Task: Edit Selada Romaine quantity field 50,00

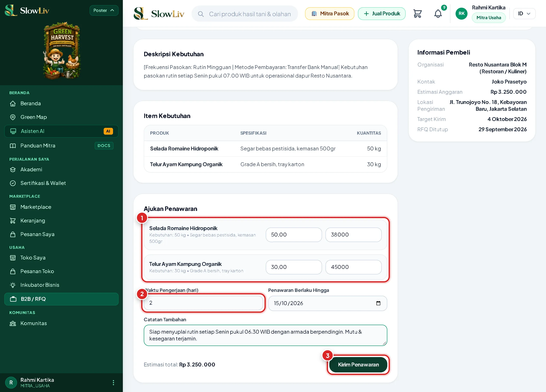Action: coord(293,235)
